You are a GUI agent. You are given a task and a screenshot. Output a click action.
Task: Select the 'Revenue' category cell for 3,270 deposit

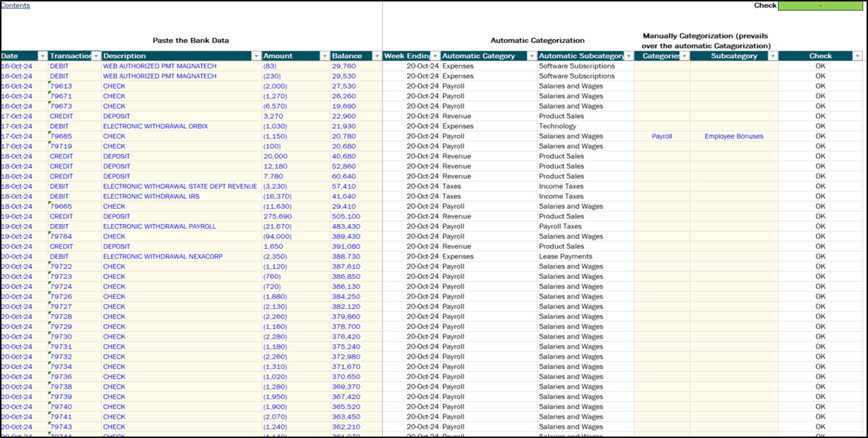488,117
